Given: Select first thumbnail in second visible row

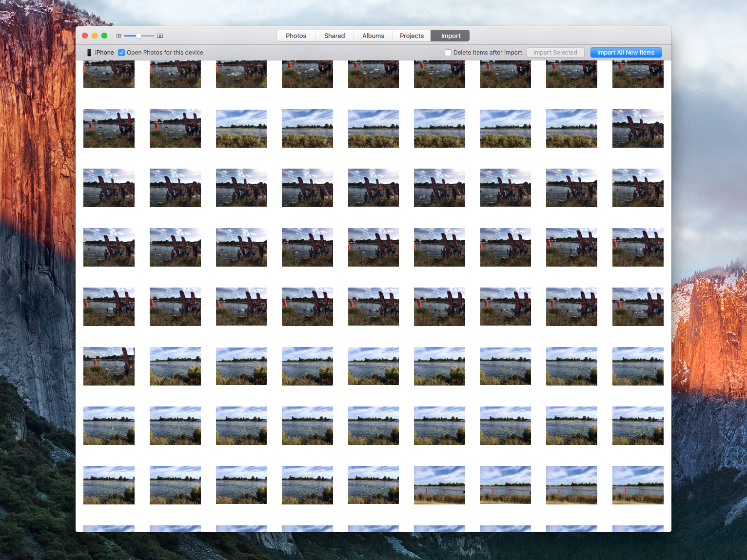Looking at the screenshot, I should click(x=109, y=129).
